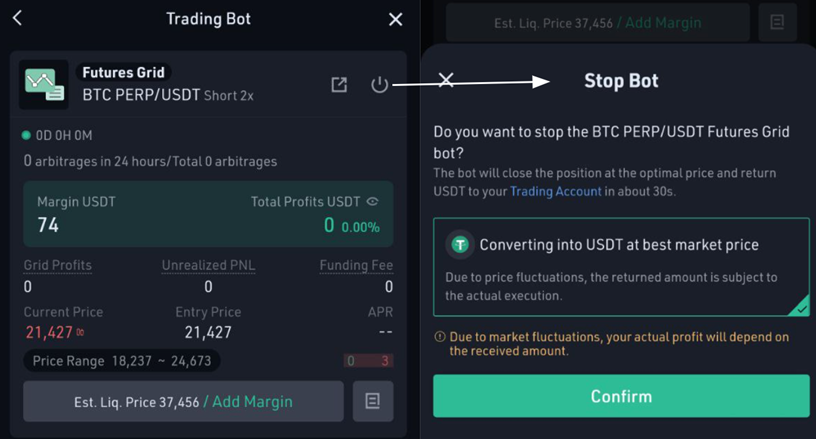
Task: Click the Tether USDT coin icon
Action: (460, 244)
